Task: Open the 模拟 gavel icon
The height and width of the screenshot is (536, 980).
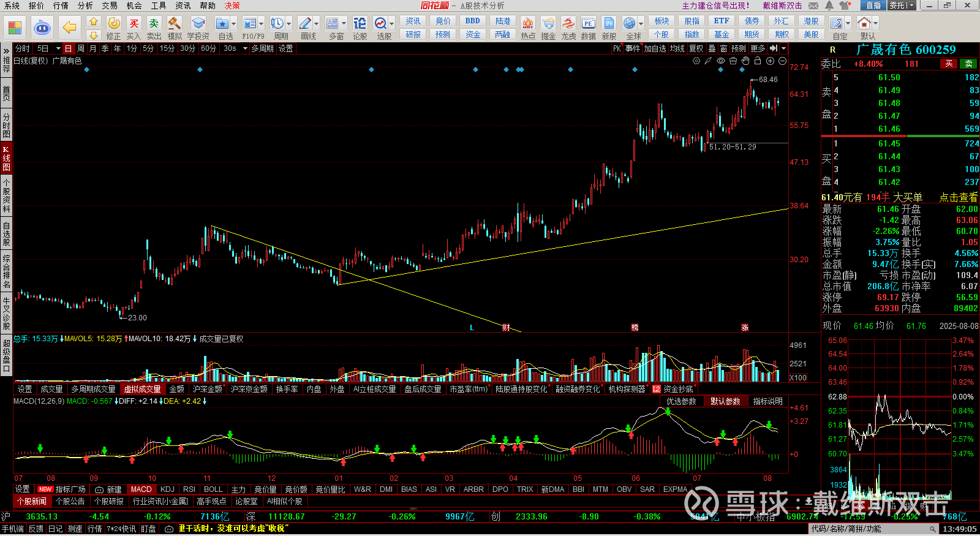Action: point(175,23)
